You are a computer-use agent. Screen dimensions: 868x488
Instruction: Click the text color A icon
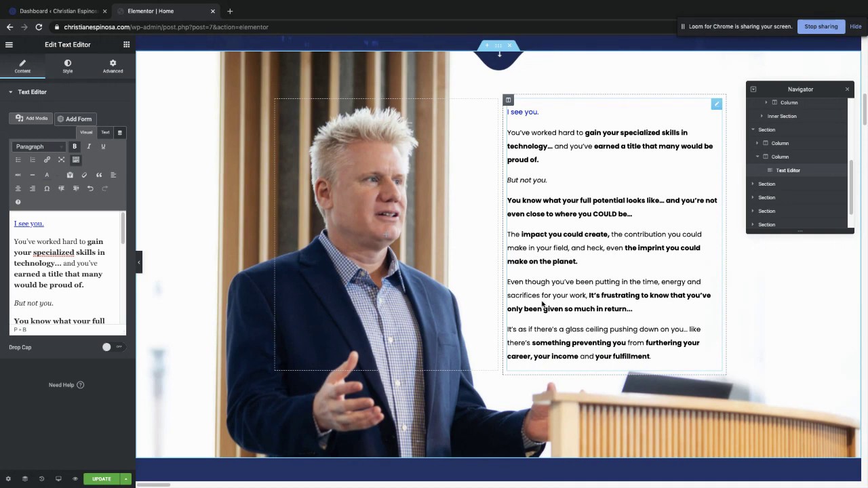pos(47,175)
